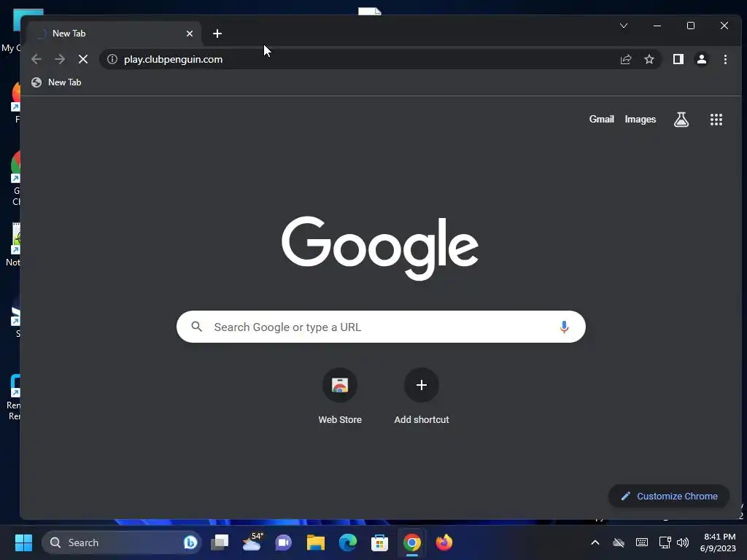Screen dimensions: 747x560
Task: Add a new shortcut tile
Action: click(421, 396)
